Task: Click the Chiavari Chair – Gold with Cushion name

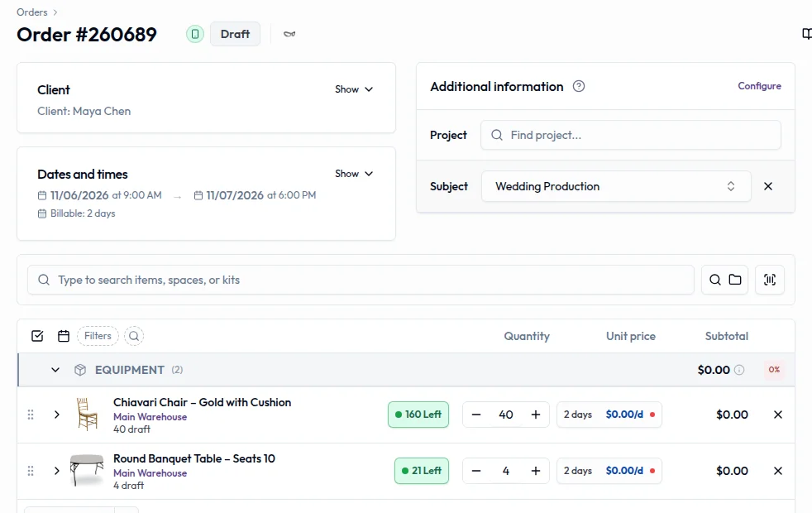Action: click(202, 403)
